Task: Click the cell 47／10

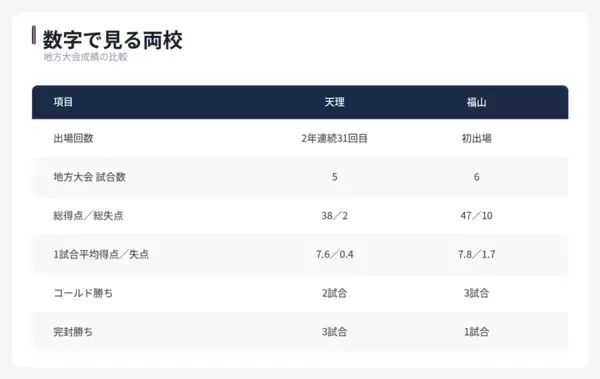Action: point(476,216)
